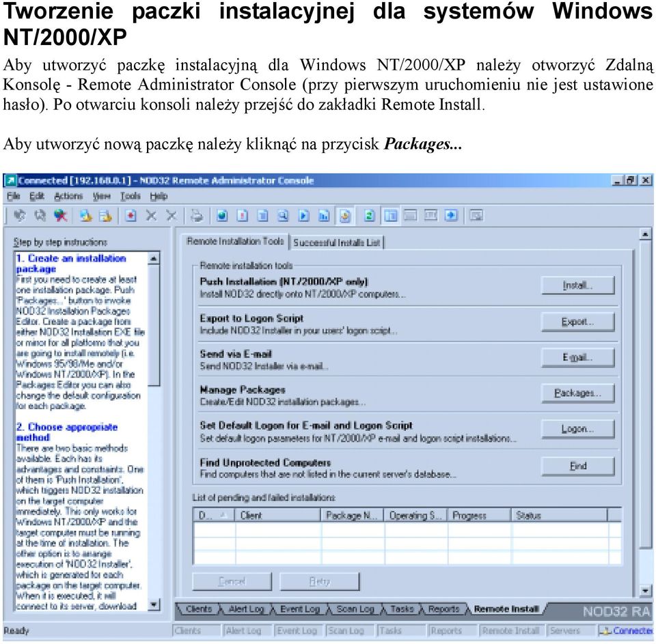Click the instructions panel scroll down arrow
Screen dimensions: 656x644
(x=154, y=604)
